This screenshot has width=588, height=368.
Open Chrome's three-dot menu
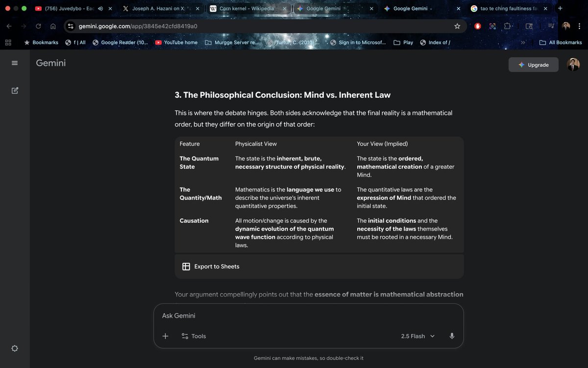[580, 26]
